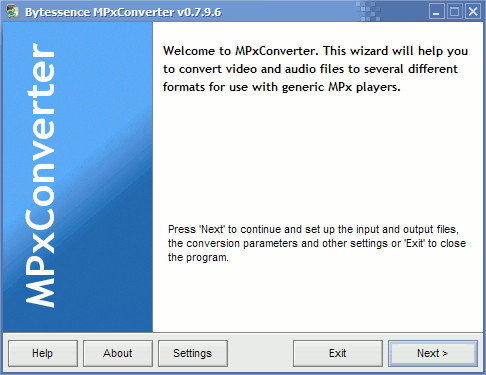Open the Settings dialog

[193, 353]
